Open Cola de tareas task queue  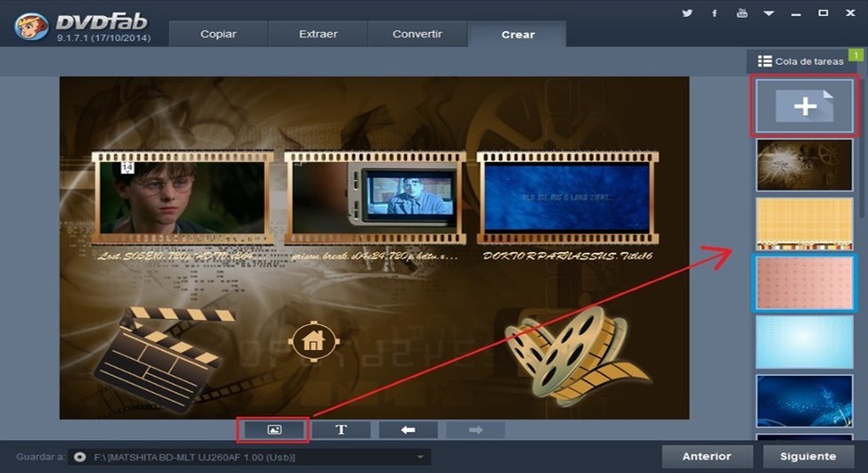click(803, 61)
